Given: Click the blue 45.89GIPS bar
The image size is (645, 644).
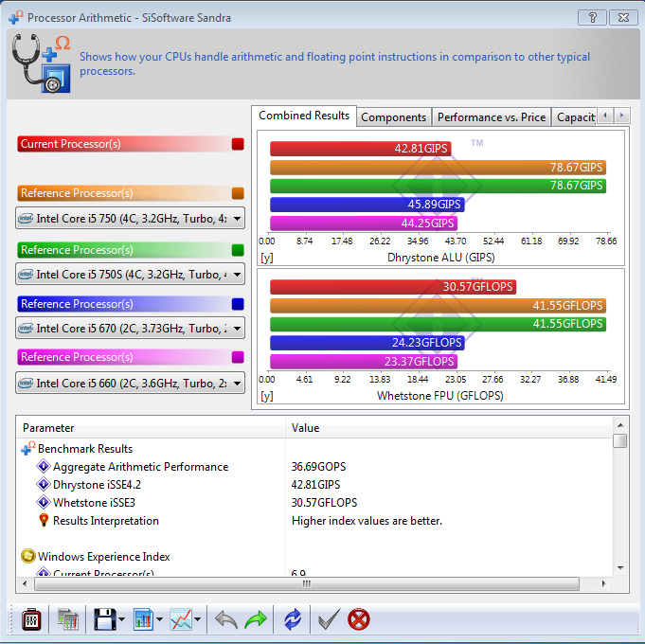Looking at the screenshot, I should click(x=367, y=205).
